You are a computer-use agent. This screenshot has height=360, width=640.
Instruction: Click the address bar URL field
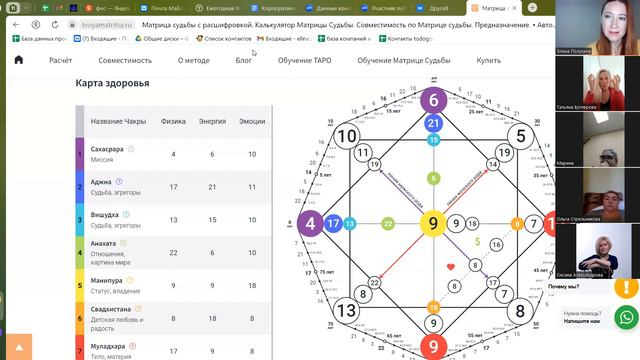click(107, 25)
